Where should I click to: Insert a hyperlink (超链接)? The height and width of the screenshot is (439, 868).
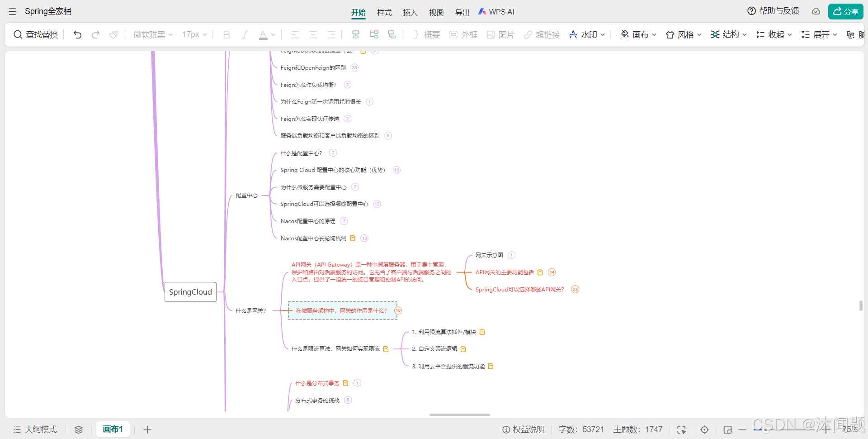[542, 34]
